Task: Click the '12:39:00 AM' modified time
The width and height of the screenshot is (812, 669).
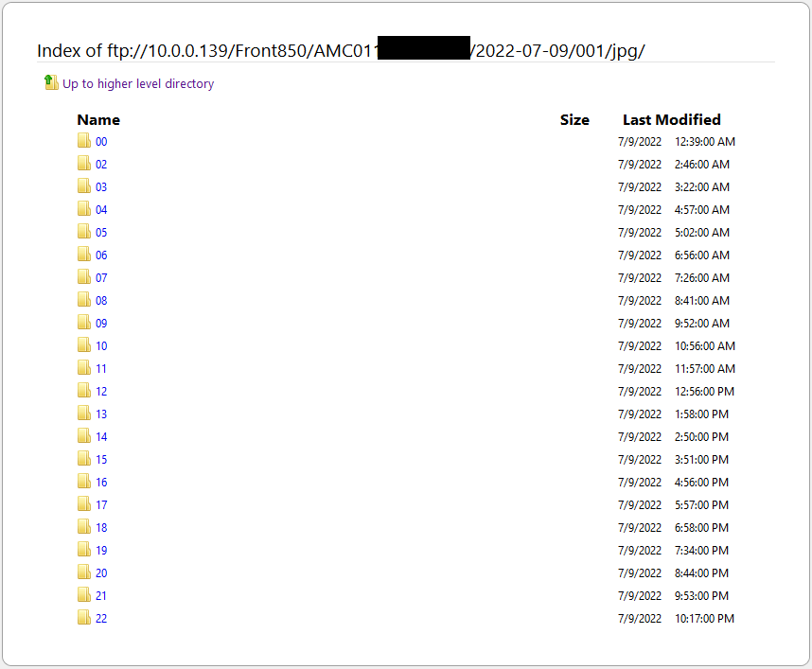Action: 705,142
